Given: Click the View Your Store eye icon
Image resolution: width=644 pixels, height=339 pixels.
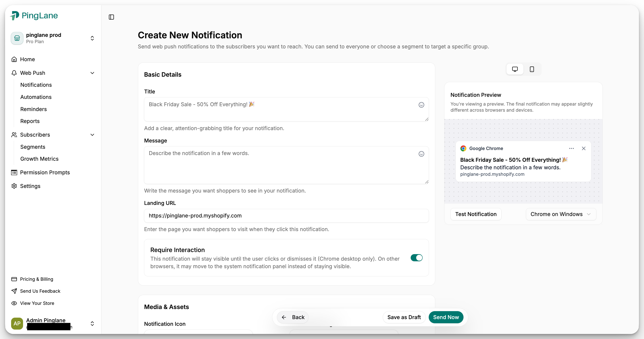Looking at the screenshot, I should pyautogui.click(x=14, y=303).
